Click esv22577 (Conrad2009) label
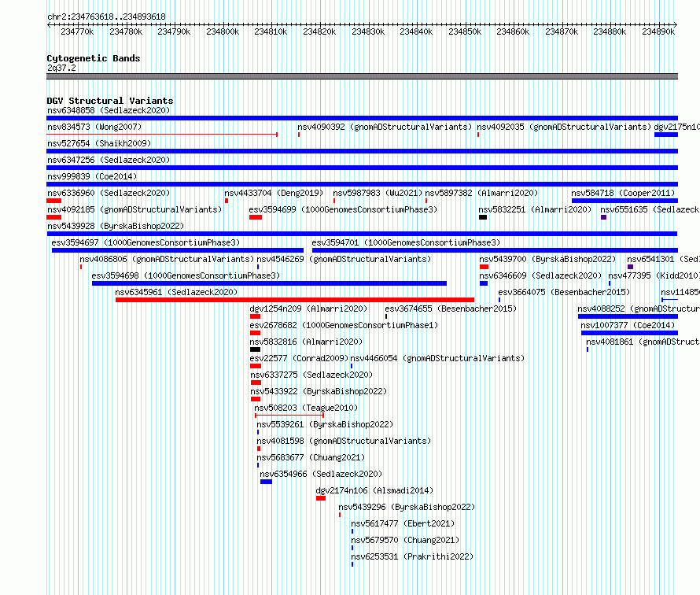 pyautogui.click(x=299, y=358)
